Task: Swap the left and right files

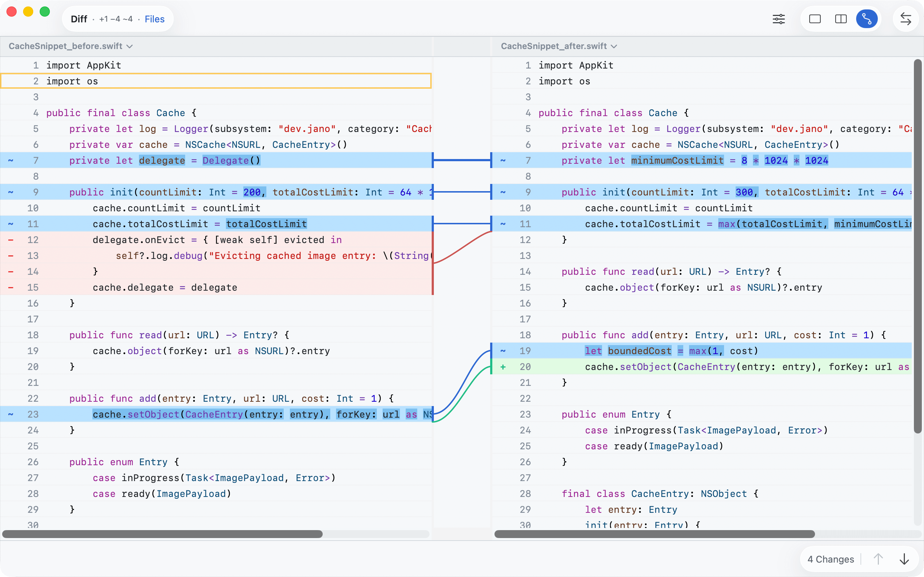Action: 905,19
